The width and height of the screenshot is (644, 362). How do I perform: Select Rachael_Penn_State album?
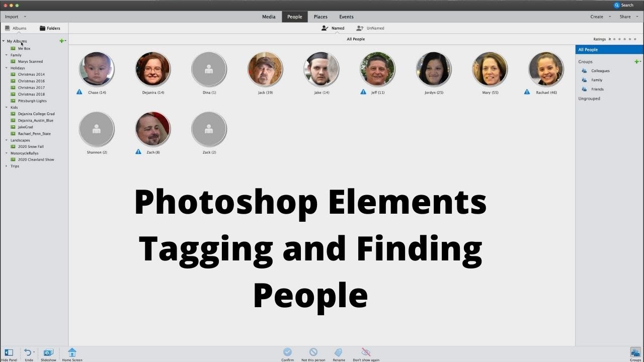click(34, 134)
